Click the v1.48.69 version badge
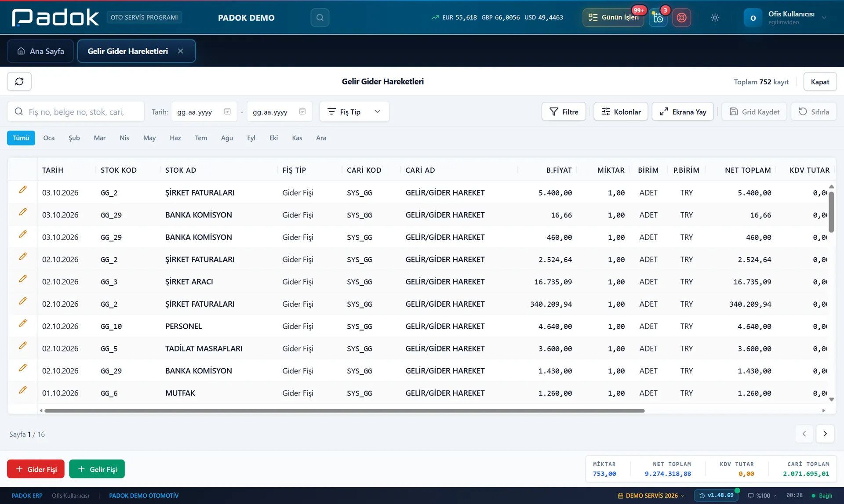 tap(716, 496)
